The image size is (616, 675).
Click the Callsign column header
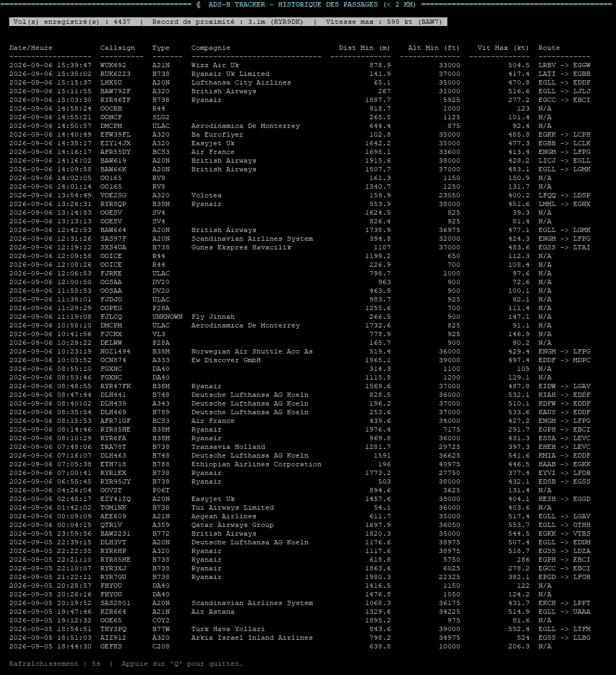tap(118, 48)
